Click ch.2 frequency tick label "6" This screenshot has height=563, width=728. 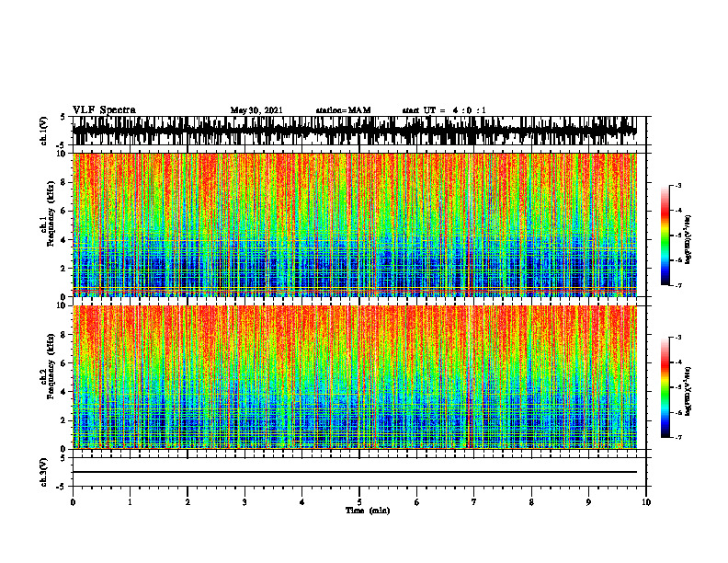click(63, 363)
